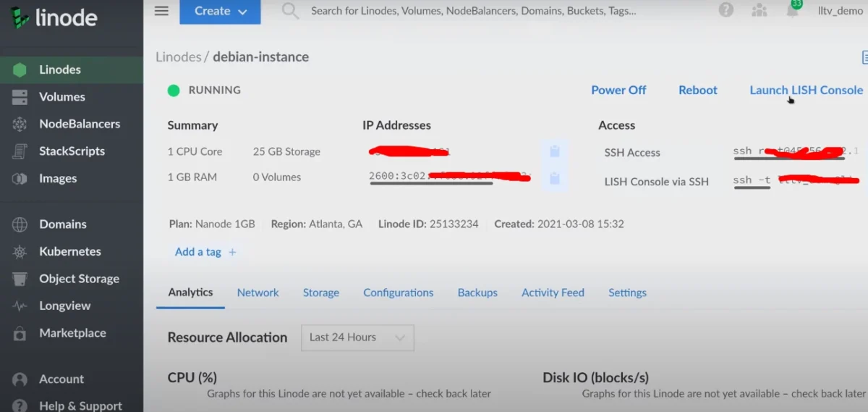Click the SSH Access command text

(796, 151)
